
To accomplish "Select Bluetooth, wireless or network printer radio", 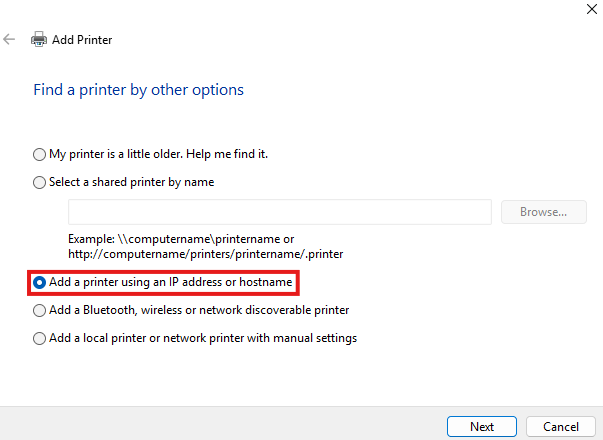I will [x=39, y=310].
